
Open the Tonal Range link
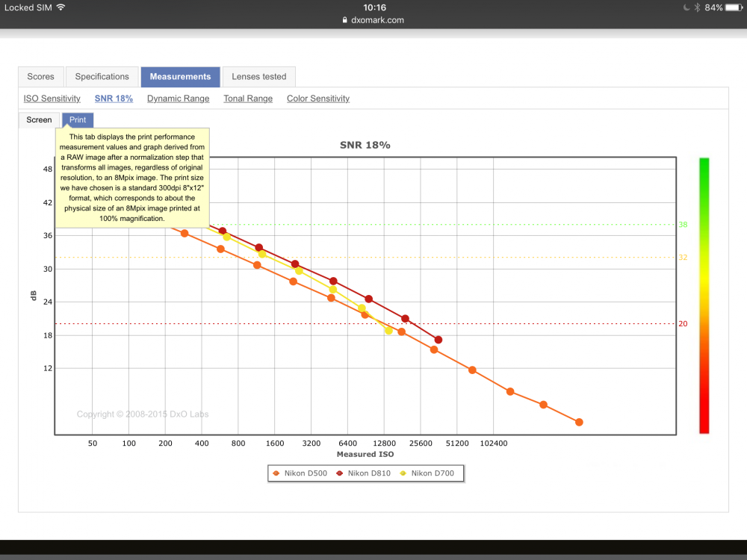pyautogui.click(x=248, y=99)
